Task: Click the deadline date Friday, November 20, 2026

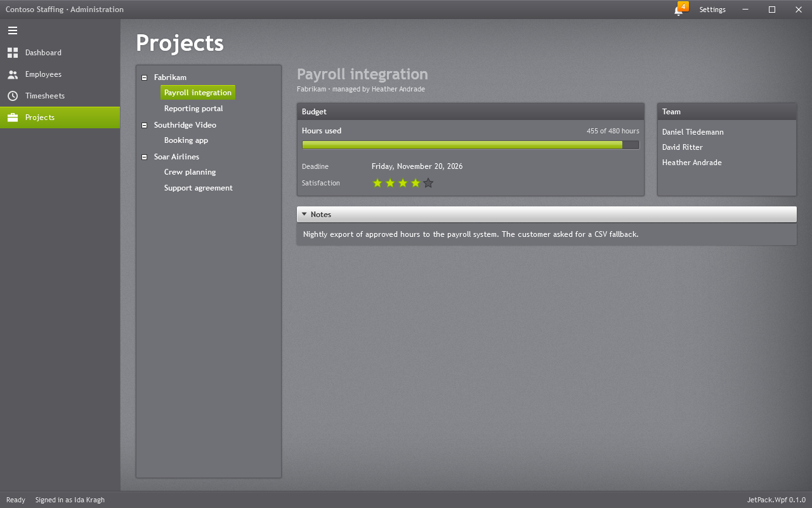Action: pos(417,166)
